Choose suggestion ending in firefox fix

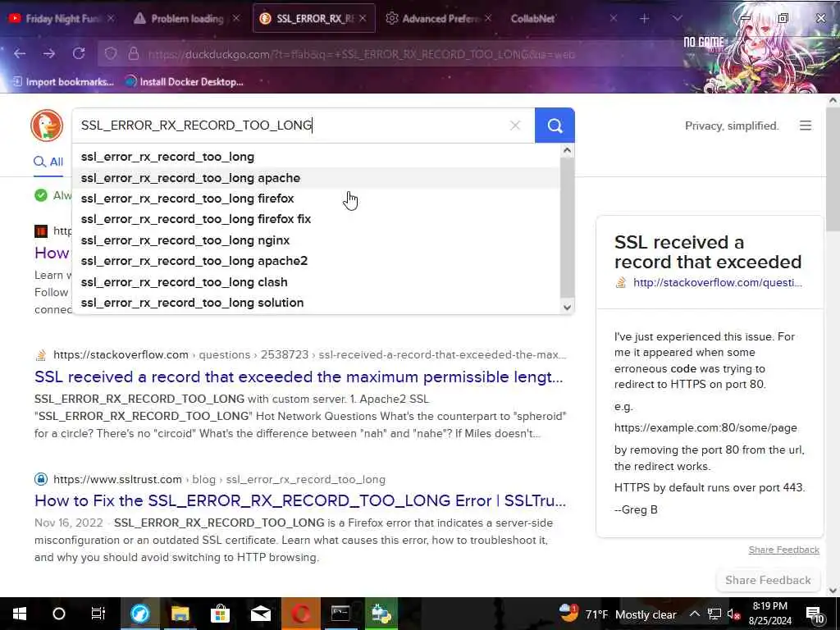pyautogui.click(x=316, y=219)
